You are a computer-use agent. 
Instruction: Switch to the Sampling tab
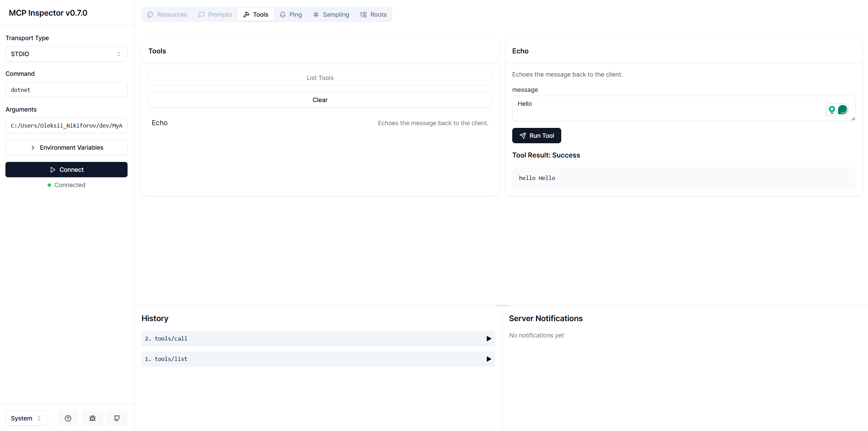click(x=331, y=14)
